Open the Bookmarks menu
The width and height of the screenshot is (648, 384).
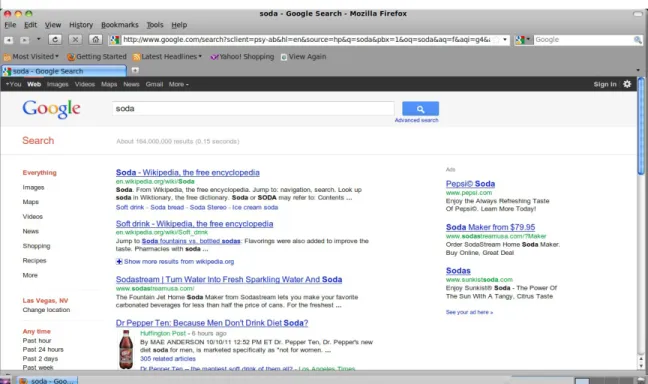(120, 25)
